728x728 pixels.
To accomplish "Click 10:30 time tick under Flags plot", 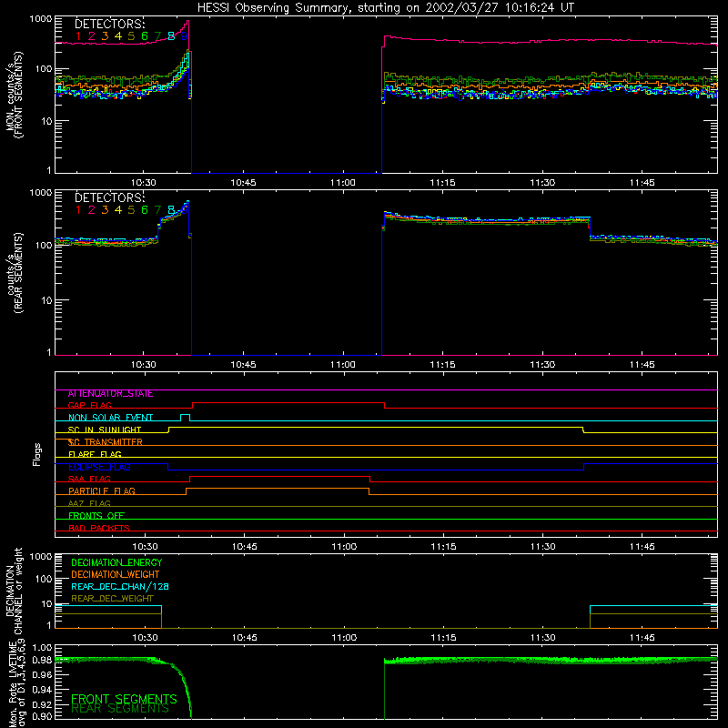I will [x=145, y=547].
